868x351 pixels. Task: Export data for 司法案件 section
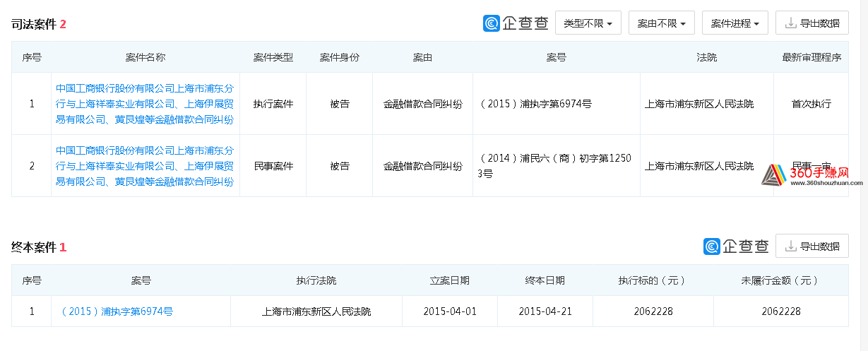pyautogui.click(x=812, y=23)
